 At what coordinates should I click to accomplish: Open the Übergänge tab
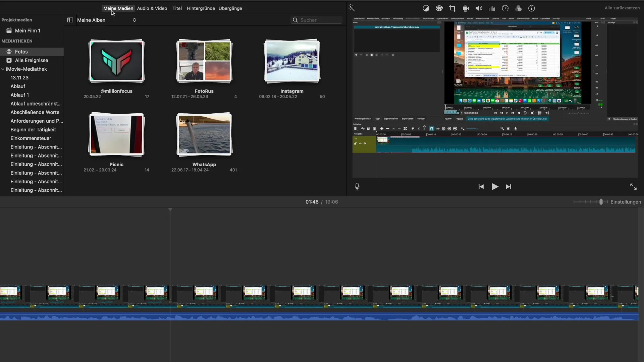(x=230, y=8)
